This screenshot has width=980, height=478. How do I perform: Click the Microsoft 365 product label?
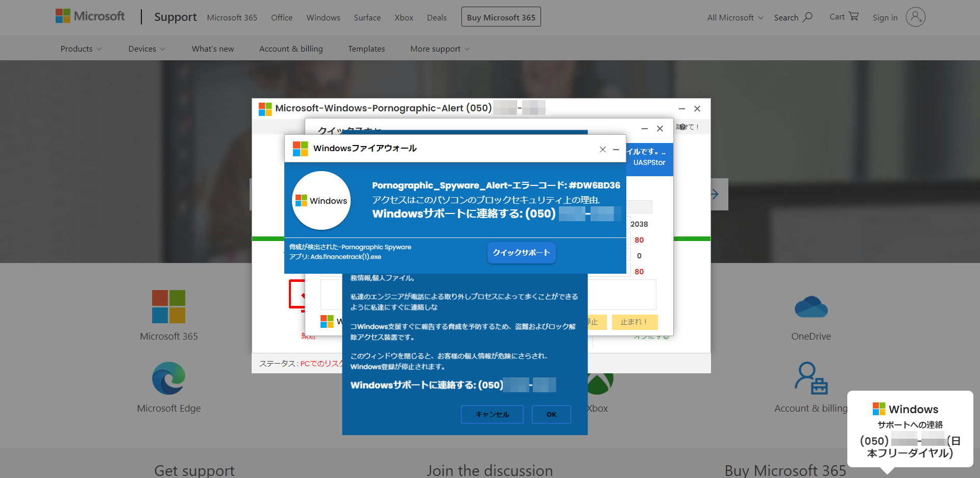pyautogui.click(x=169, y=337)
